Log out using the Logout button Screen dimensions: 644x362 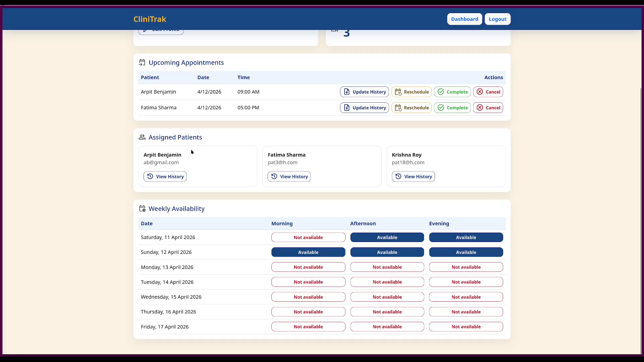point(497,19)
